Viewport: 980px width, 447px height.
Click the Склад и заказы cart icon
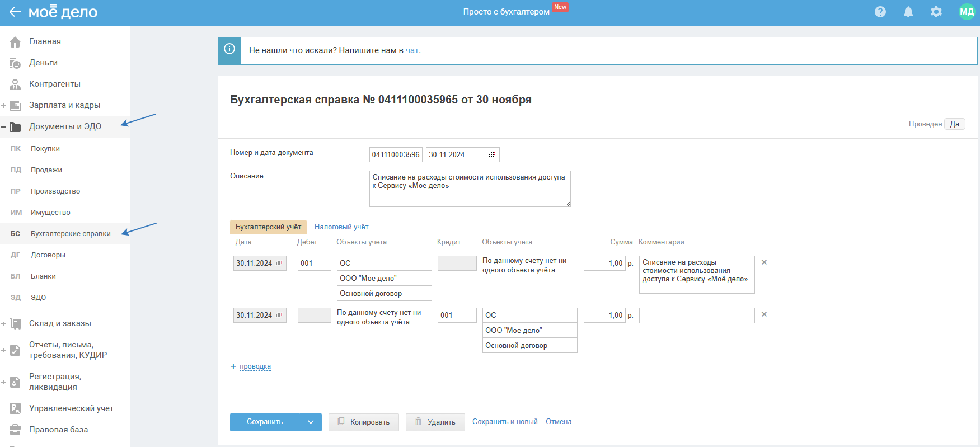15,324
